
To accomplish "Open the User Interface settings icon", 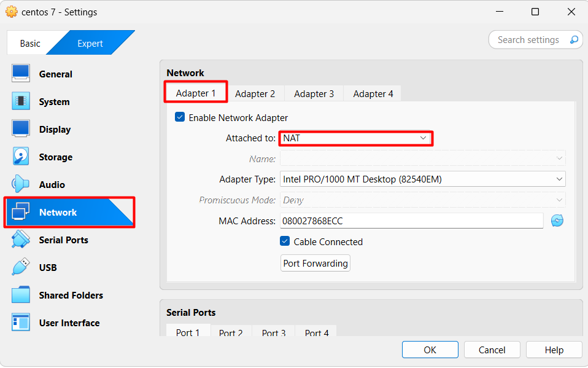I will [21, 323].
